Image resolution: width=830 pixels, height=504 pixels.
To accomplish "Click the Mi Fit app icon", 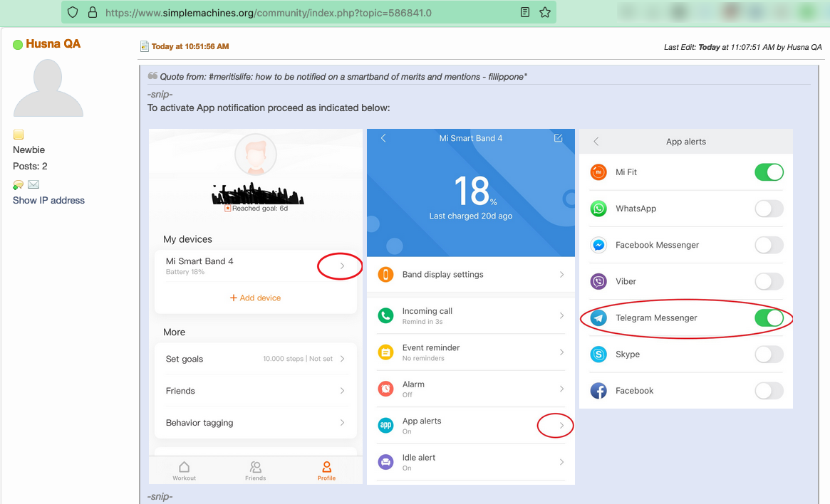I will click(598, 172).
